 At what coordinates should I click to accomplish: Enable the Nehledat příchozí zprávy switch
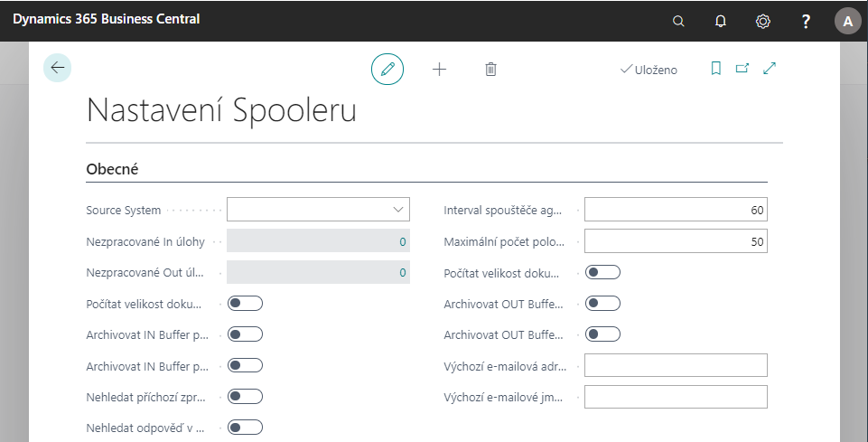(x=246, y=396)
